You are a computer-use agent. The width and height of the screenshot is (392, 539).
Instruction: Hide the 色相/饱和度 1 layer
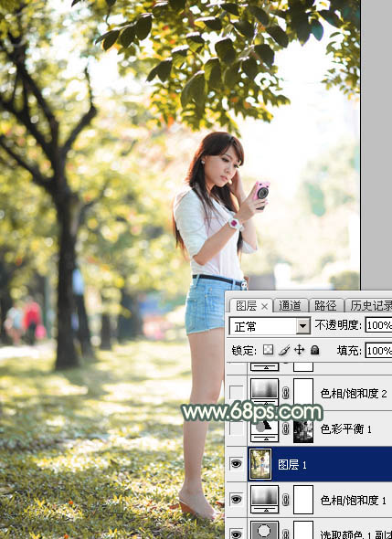236,500
